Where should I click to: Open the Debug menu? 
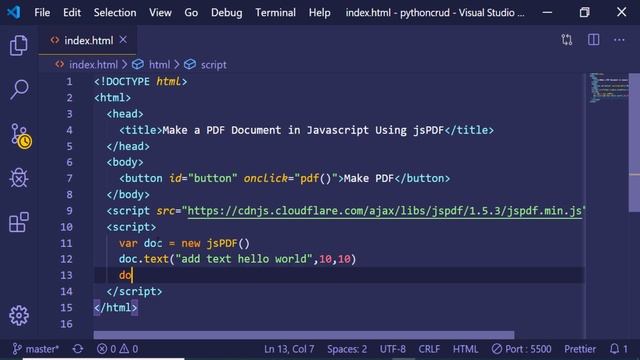tap(227, 13)
